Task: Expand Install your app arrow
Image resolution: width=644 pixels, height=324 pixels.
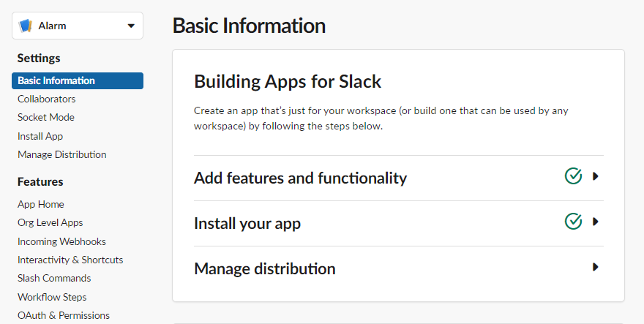Action: tap(596, 222)
